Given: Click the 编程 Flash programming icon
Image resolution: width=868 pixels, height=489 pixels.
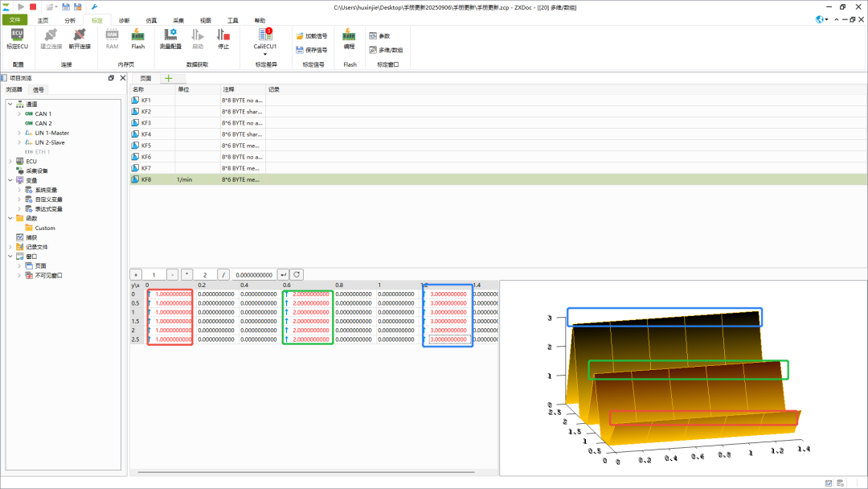Looking at the screenshot, I should [350, 38].
